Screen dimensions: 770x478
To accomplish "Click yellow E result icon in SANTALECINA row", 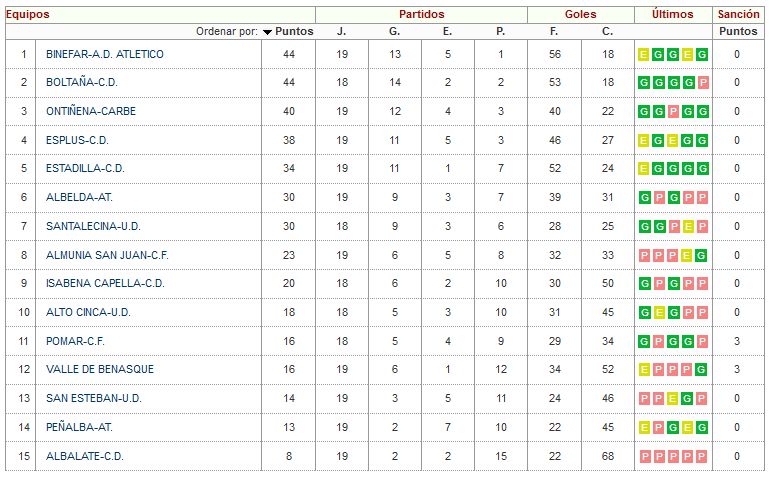I will 688,226.
